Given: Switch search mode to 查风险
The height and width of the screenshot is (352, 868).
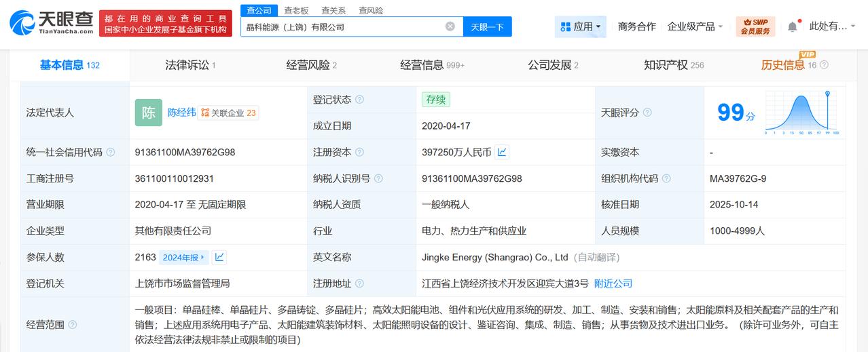Looking at the screenshot, I should (x=371, y=10).
